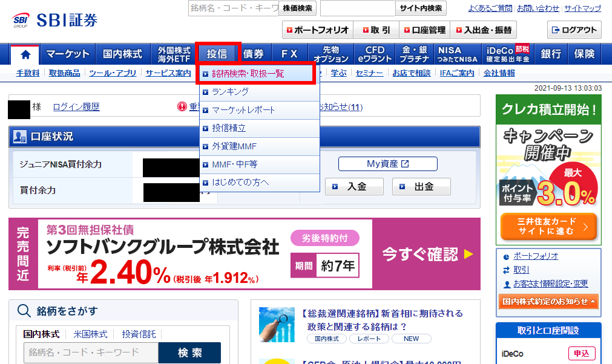
Task: Select はじめての方へ from the dropdown menu
Action: click(260, 183)
